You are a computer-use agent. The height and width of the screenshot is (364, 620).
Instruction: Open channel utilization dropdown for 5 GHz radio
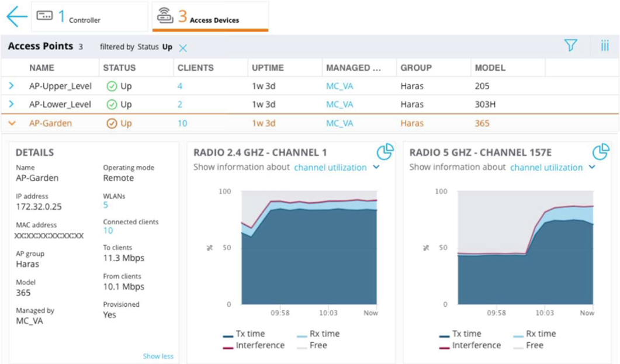point(553,168)
